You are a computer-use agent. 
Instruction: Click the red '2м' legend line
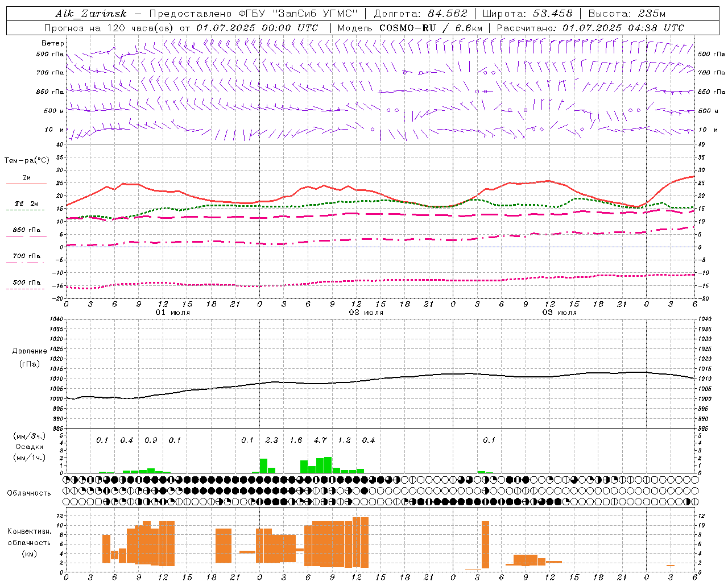[x=26, y=184]
